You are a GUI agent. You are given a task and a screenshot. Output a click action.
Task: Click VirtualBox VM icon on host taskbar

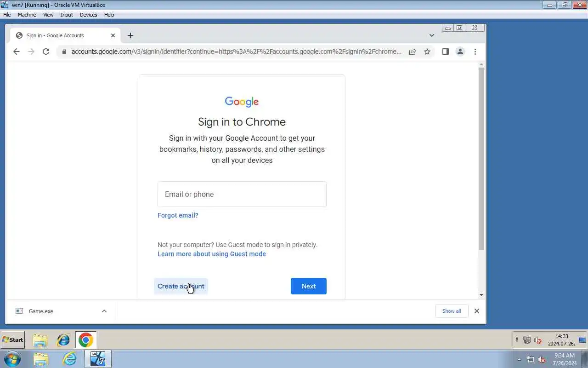point(98,359)
